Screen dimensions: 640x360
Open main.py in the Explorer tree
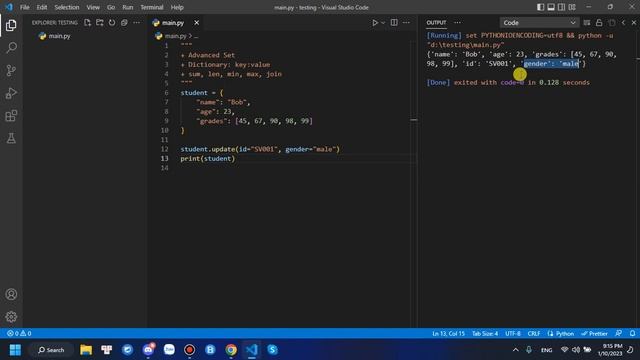click(60, 36)
